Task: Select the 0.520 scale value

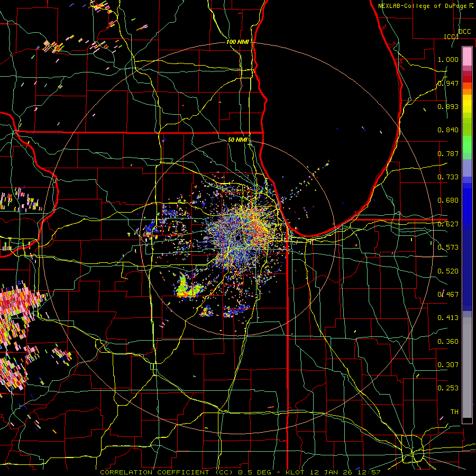Action: (448, 271)
